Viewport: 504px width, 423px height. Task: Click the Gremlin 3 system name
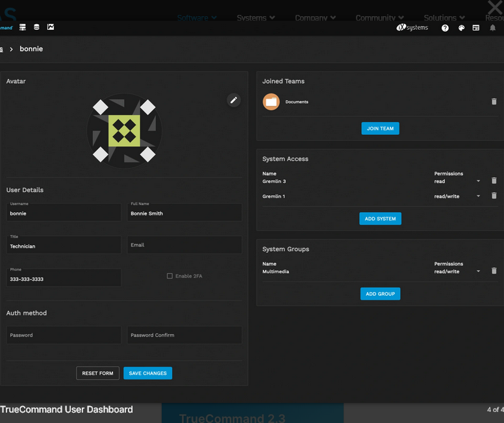274,181
